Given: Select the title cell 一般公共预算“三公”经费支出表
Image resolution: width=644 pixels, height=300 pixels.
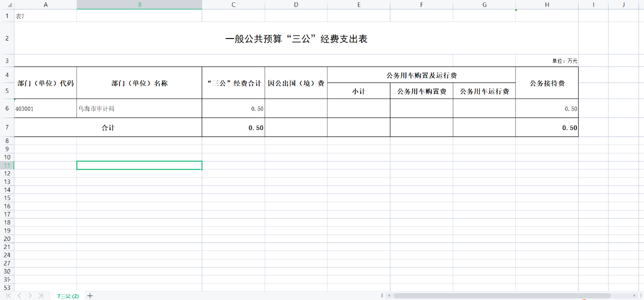Looking at the screenshot, I should click(296, 39).
